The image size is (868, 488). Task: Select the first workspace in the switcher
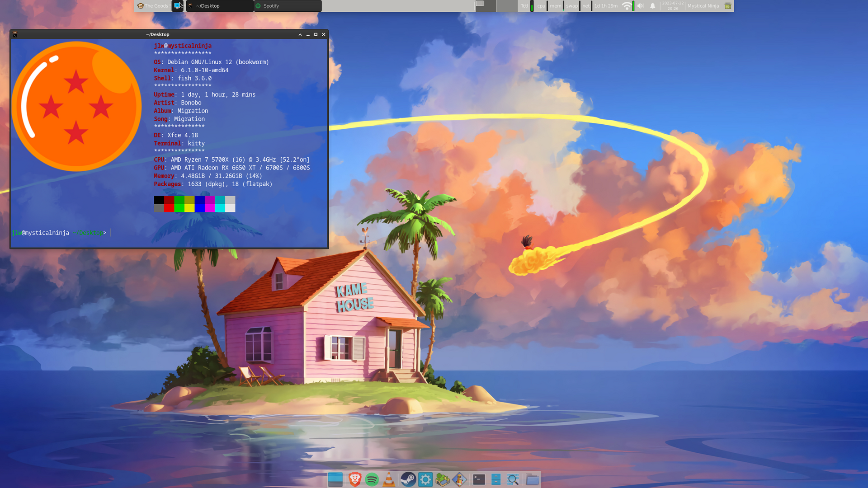click(x=486, y=6)
